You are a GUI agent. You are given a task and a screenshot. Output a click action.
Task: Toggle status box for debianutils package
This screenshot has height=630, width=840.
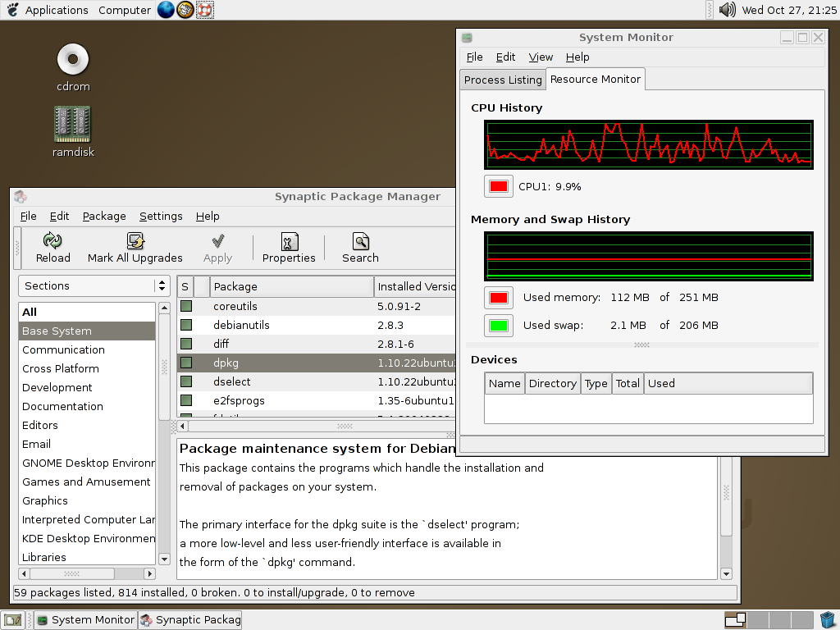(x=186, y=325)
